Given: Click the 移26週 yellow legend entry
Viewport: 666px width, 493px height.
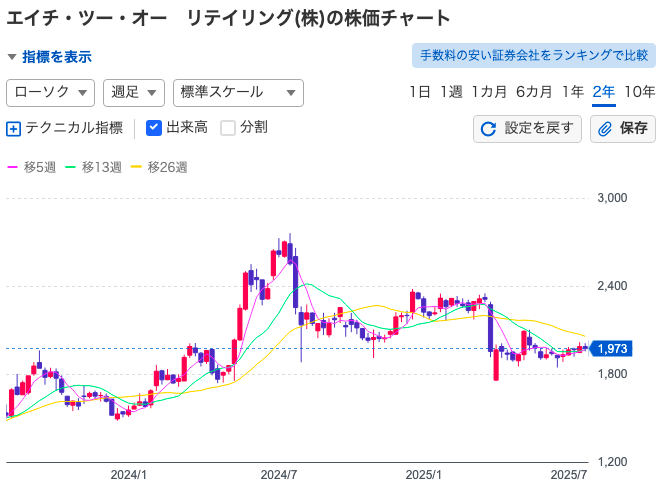Looking at the screenshot, I should tap(159, 167).
